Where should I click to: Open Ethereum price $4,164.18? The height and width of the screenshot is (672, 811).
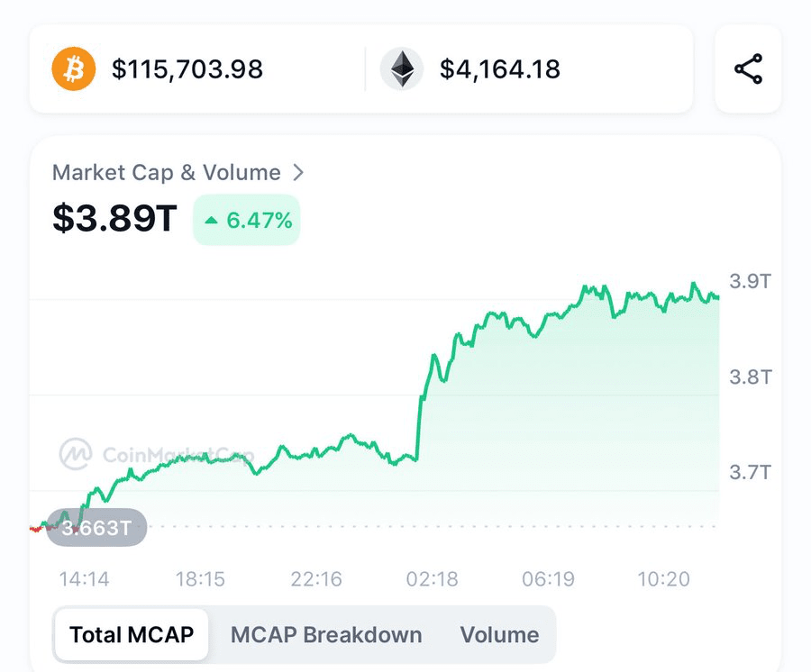[500, 69]
